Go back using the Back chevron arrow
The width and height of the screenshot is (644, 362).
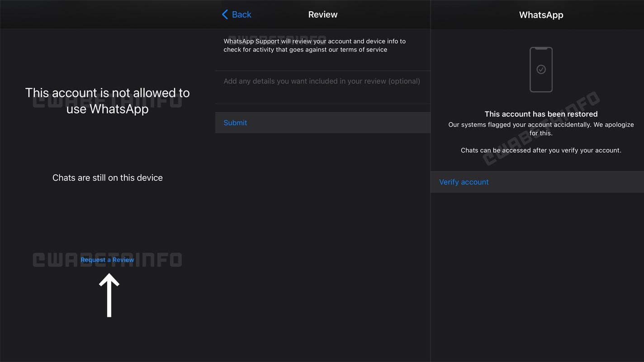[225, 14]
